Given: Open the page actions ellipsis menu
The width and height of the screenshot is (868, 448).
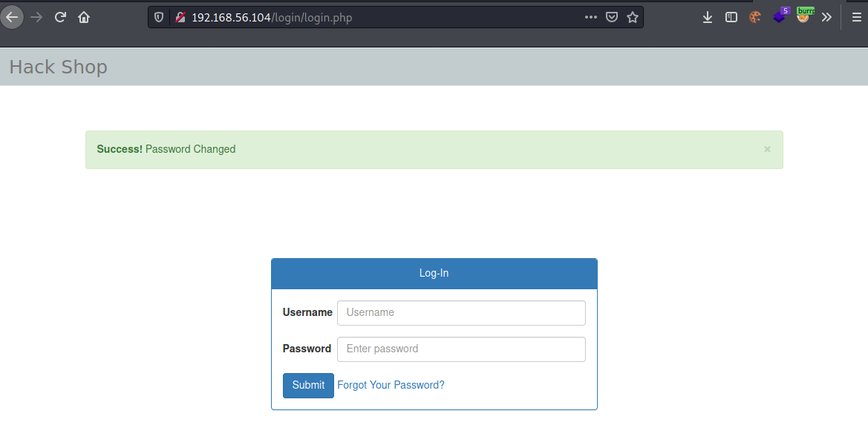Looking at the screenshot, I should coord(590,16).
